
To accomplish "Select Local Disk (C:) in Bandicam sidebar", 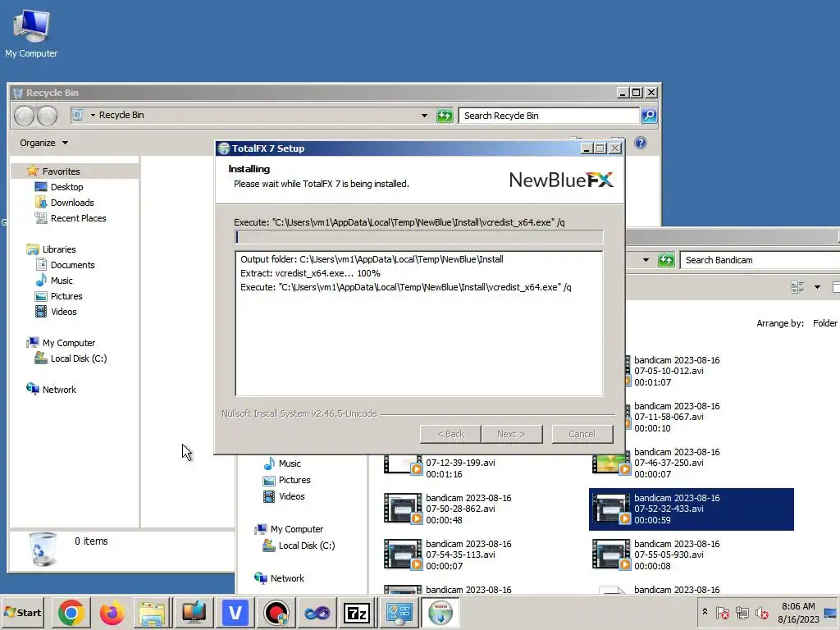I will 306,546.
